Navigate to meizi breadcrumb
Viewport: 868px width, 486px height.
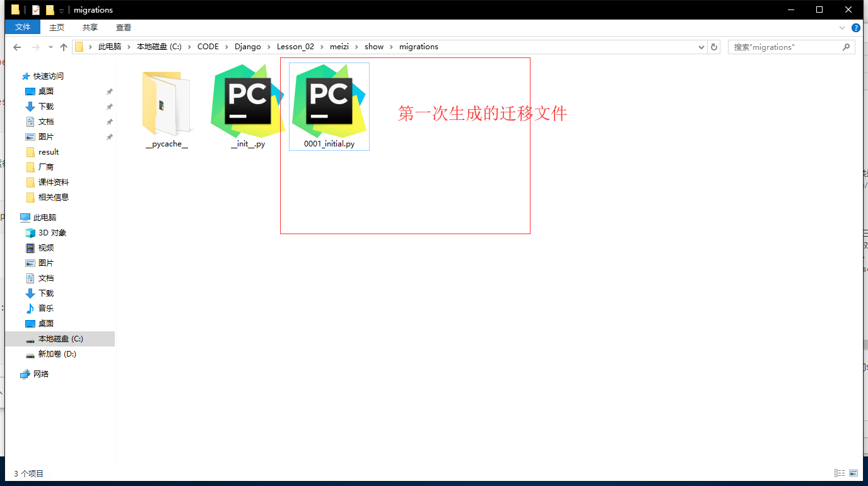coord(339,47)
